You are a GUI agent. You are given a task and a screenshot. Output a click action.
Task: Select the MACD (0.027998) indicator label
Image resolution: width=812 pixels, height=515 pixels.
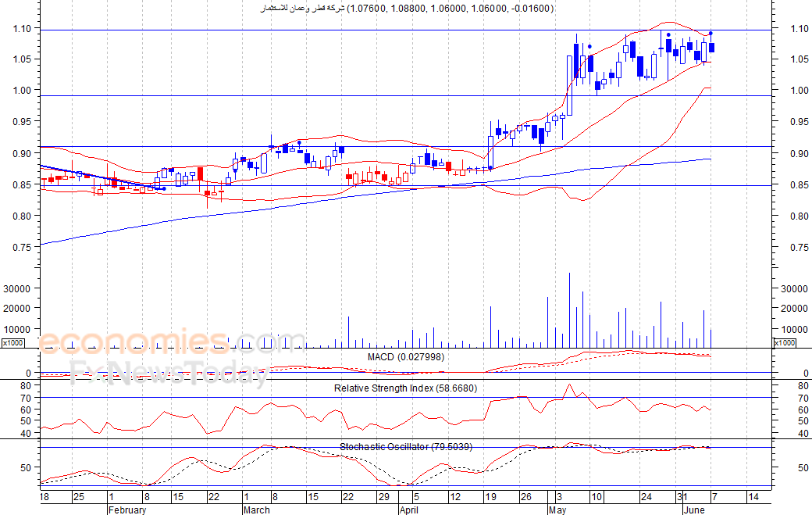coord(406,357)
